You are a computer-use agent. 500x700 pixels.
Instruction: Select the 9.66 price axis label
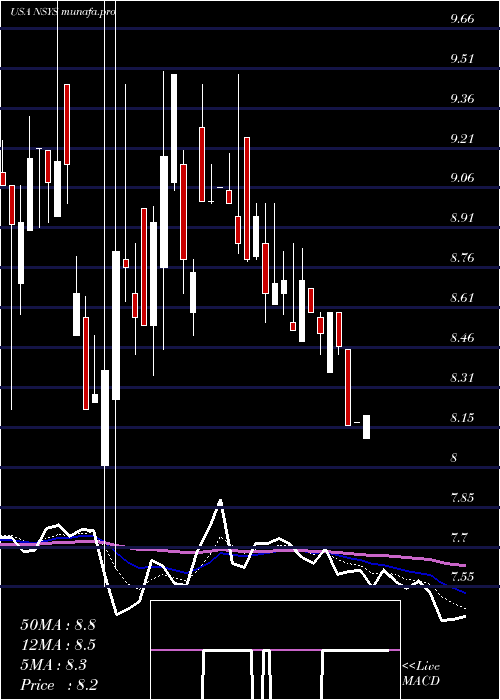pos(462,19)
